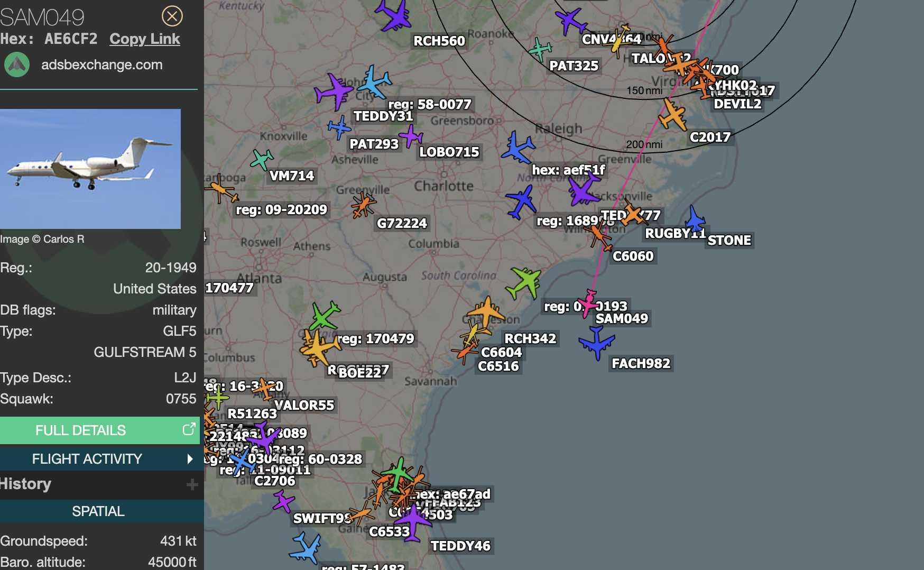Click the LOBO715 callsign label
The height and width of the screenshot is (570, 924).
pos(449,152)
